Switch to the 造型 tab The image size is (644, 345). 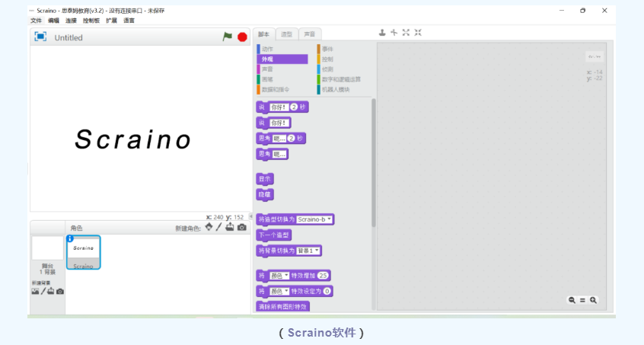[x=287, y=34]
